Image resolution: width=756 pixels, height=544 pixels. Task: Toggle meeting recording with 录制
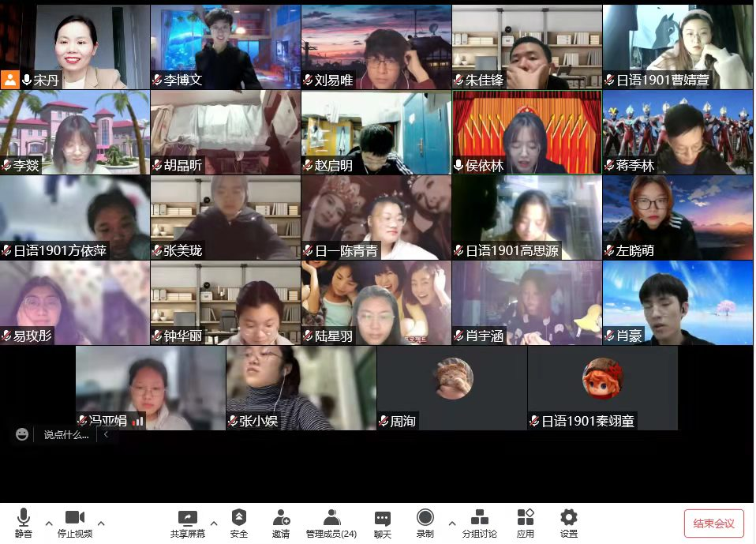(425, 523)
